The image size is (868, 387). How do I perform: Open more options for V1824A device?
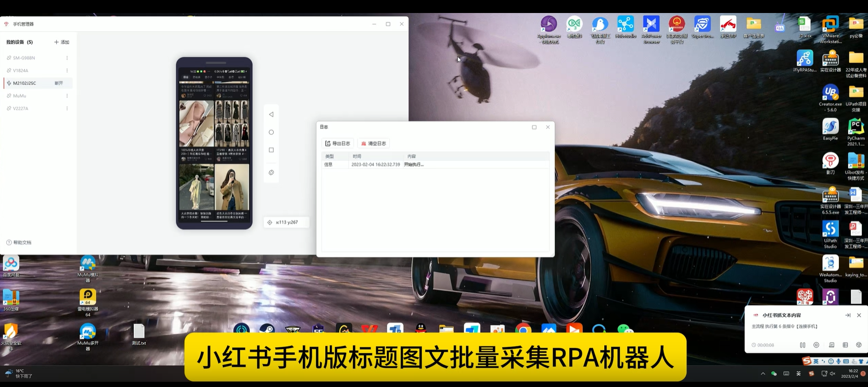click(67, 70)
